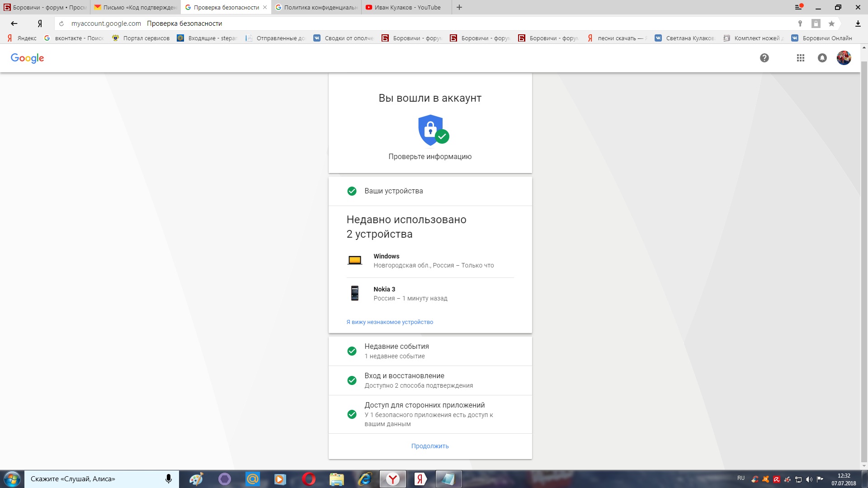Open the Сводки от ополче bookmark
This screenshot has height=488, width=868.
tap(344, 38)
